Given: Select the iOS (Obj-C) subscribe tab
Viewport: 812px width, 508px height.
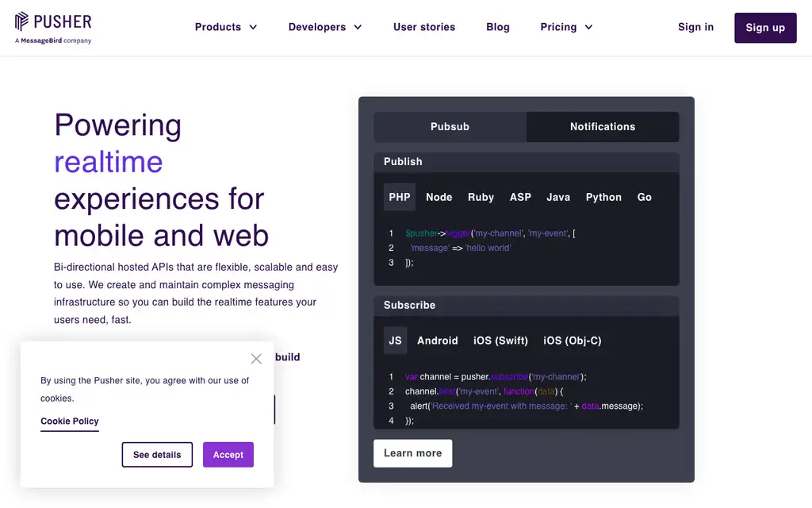Looking at the screenshot, I should pyautogui.click(x=573, y=341).
